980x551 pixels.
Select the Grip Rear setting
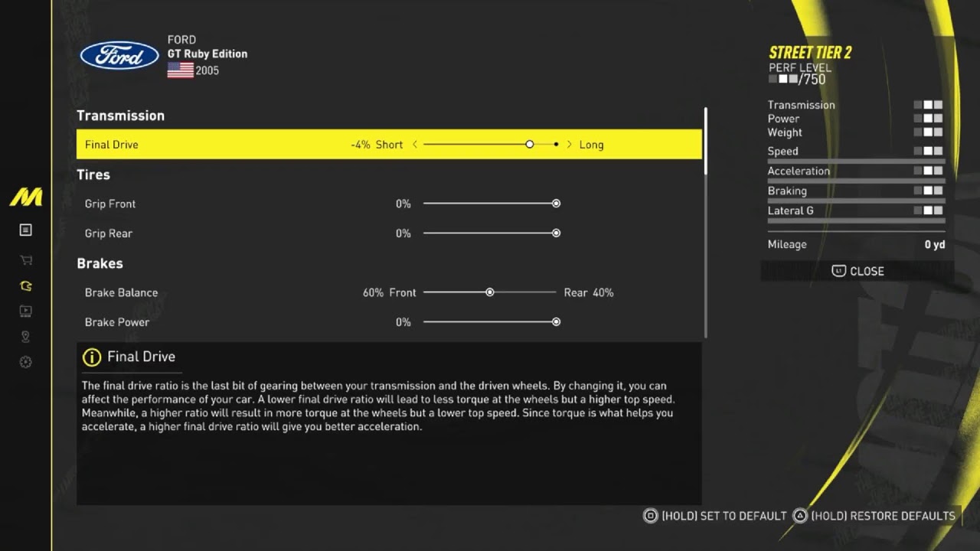pos(389,233)
